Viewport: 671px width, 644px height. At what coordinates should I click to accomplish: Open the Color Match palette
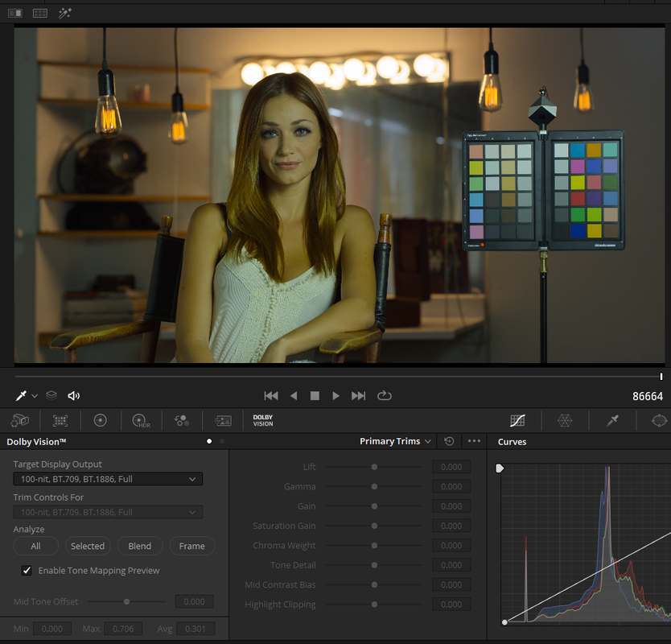pos(60,420)
